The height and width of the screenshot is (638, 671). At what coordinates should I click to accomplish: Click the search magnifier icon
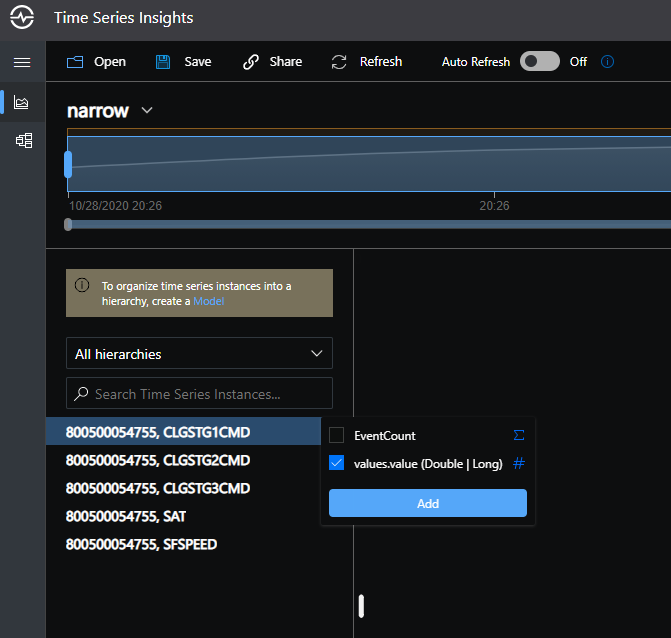(x=81, y=394)
